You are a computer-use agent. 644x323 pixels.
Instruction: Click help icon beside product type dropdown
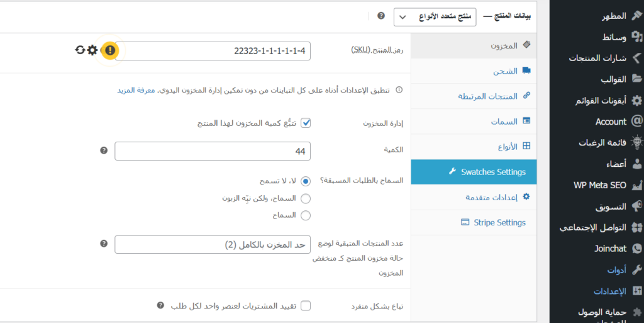(x=381, y=16)
